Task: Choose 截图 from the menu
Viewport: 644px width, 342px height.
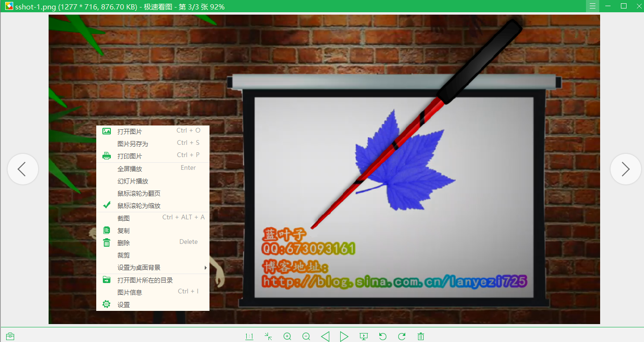Action: (153, 218)
